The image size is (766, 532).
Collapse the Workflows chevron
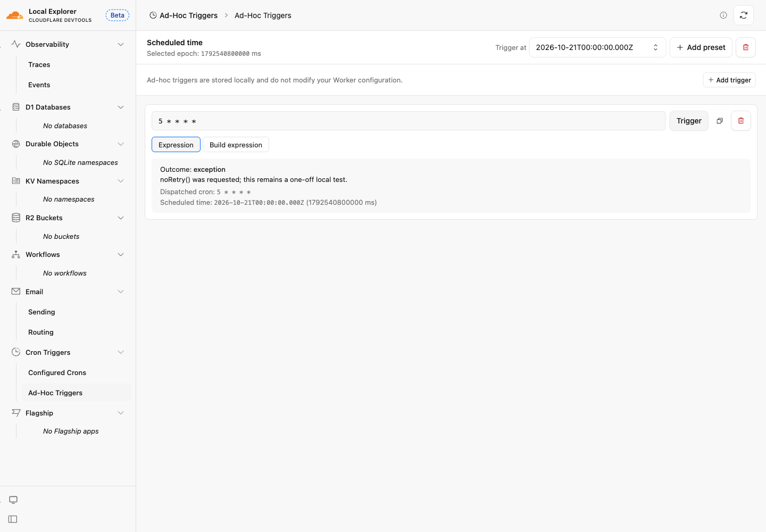click(x=121, y=254)
